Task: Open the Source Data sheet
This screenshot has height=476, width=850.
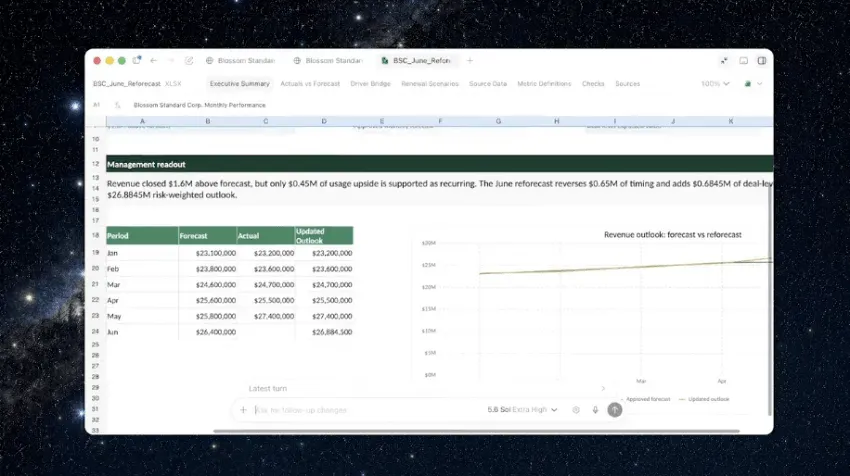Action: point(488,84)
